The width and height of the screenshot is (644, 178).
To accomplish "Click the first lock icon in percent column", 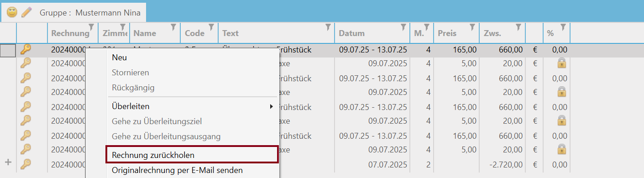I will (x=561, y=63).
